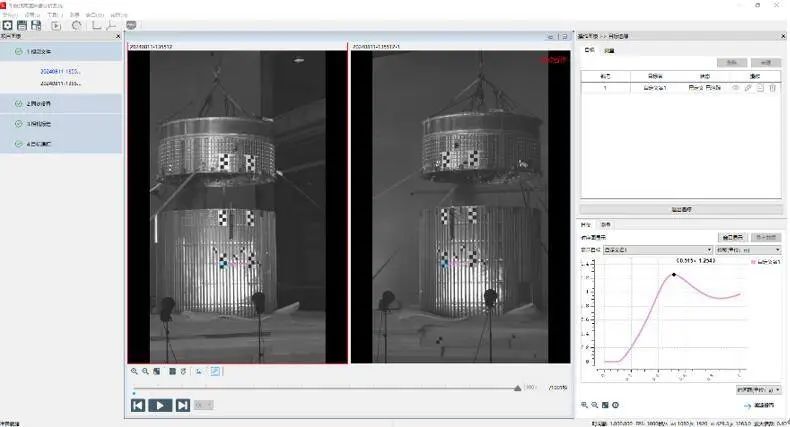
Task: Toggle eye visibility for target row 1
Action: (x=736, y=88)
